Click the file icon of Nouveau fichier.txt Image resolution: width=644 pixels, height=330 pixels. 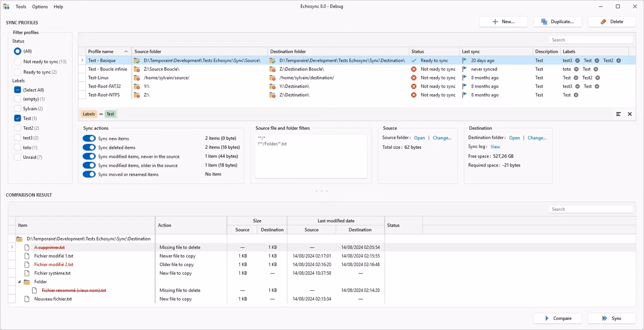[27, 299]
